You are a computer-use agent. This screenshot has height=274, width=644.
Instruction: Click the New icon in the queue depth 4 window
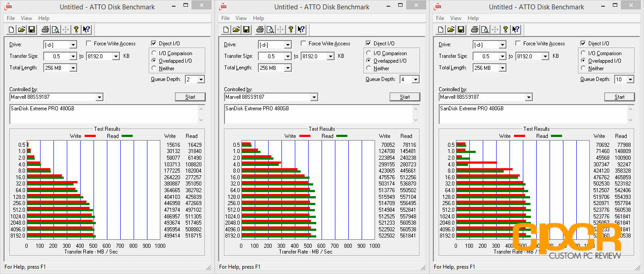[x=226, y=30]
